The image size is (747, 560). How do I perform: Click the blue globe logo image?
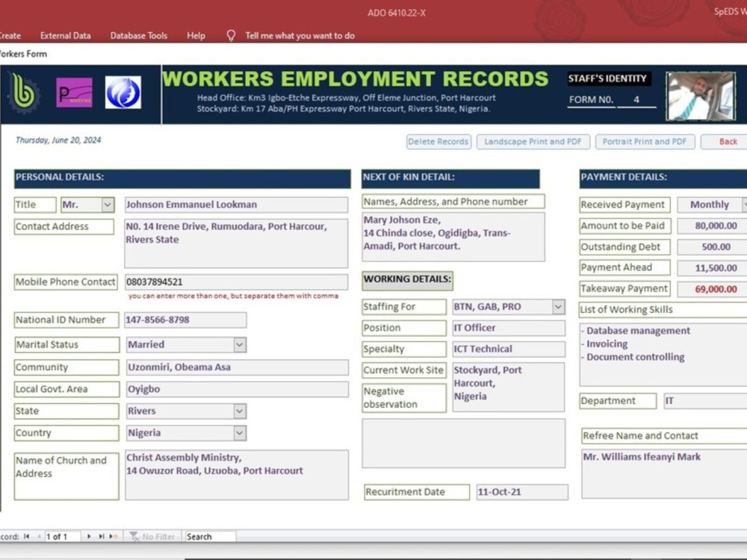[x=123, y=93]
